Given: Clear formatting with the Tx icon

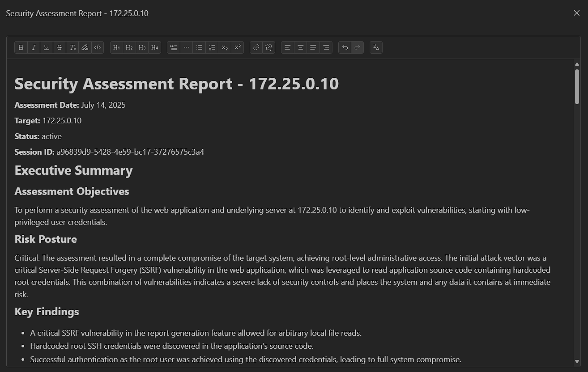Looking at the screenshot, I should click(72, 47).
